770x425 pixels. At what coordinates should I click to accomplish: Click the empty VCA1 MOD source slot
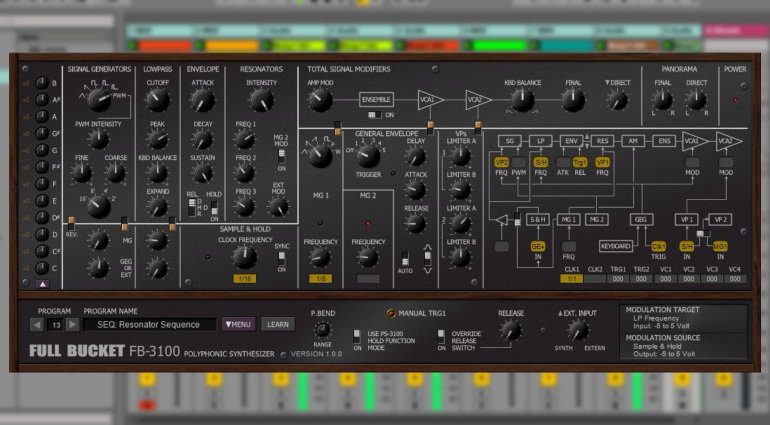pyautogui.click(x=692, y=162)
